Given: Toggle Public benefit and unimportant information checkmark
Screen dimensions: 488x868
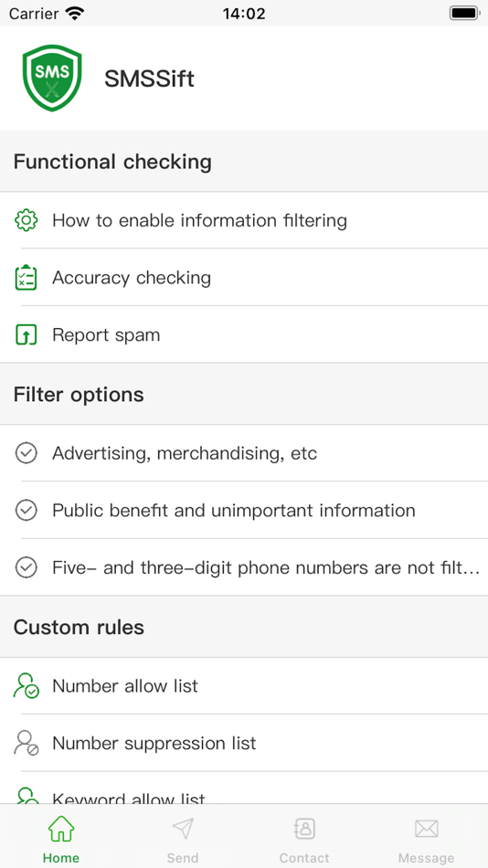Looking at the screenshot, I should pos(26,510).
